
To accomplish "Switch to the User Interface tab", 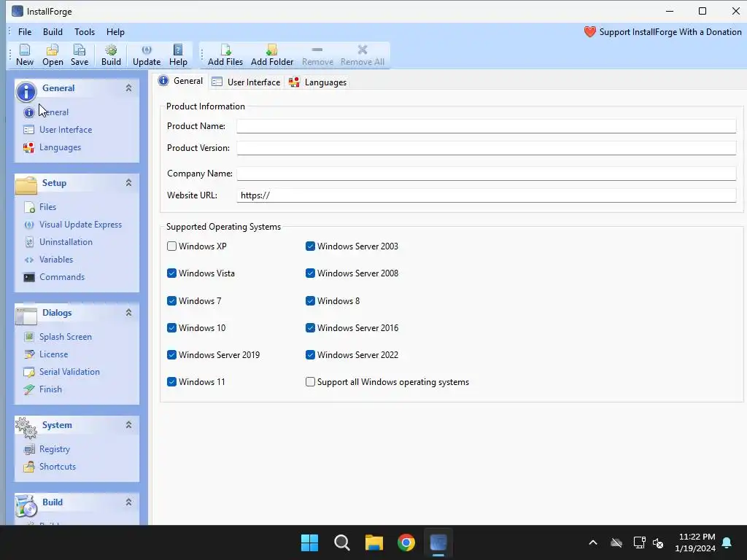I will [247, 82].
